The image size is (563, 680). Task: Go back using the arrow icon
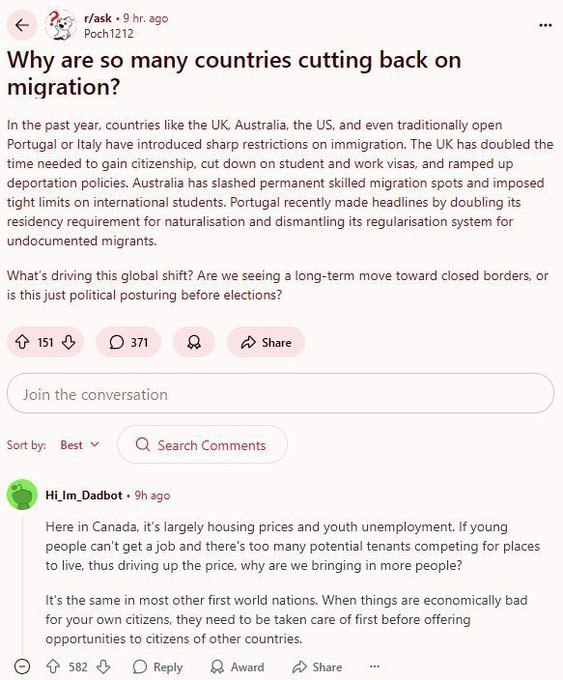(22, 26)
